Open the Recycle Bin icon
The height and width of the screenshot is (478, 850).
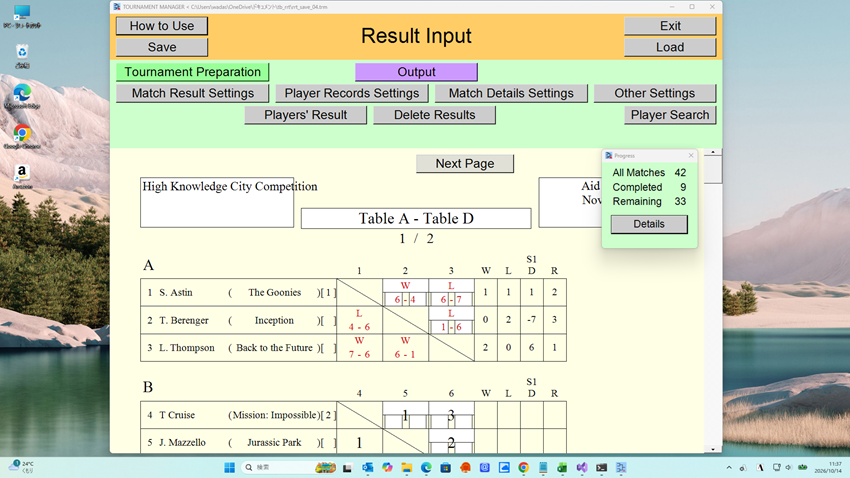point(22,56)
